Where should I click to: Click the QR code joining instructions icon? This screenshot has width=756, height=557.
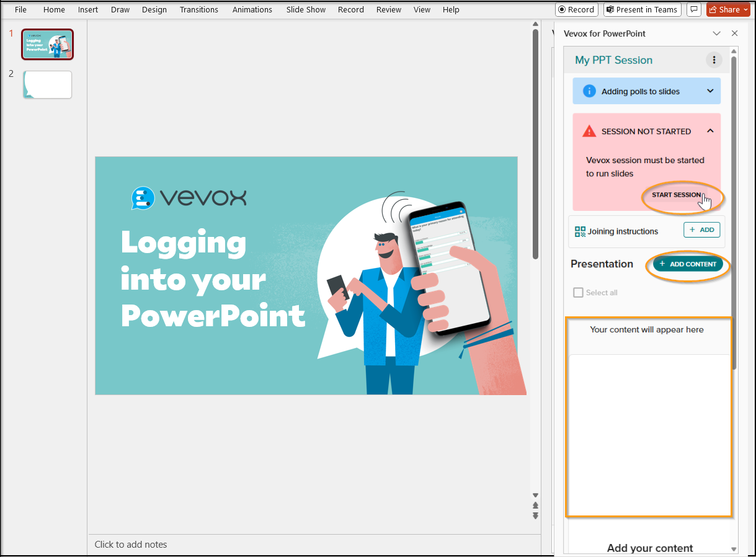coord(580,231)
